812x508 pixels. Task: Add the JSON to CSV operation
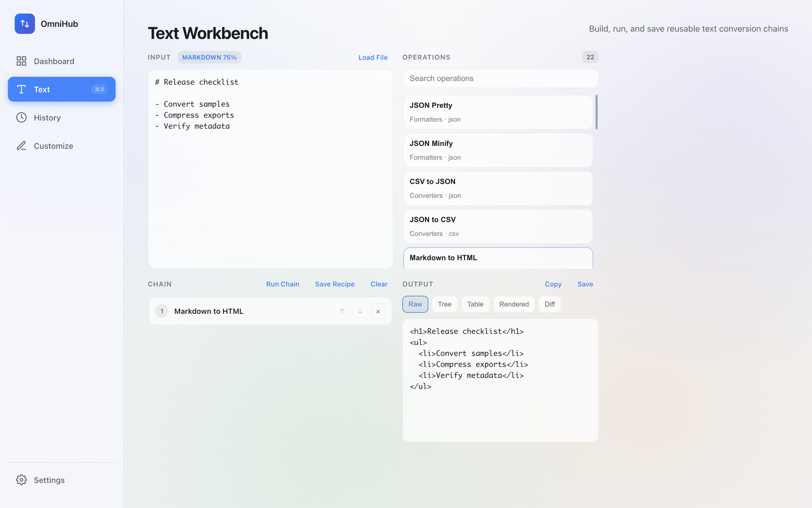498,226
